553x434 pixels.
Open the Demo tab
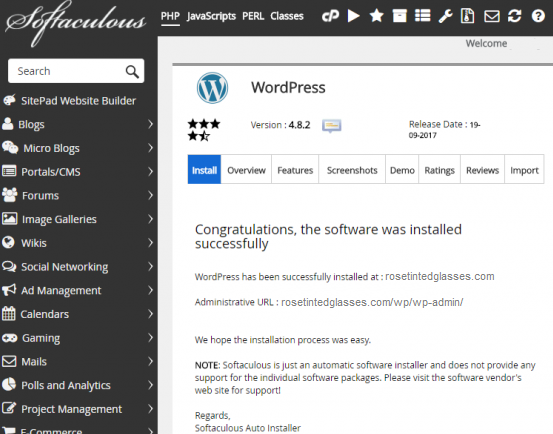click(402, 170)
